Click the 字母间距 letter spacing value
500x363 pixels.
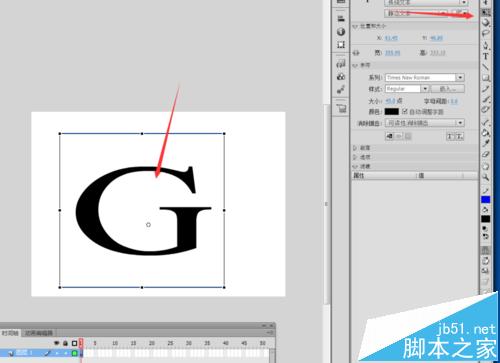point(454,101)
